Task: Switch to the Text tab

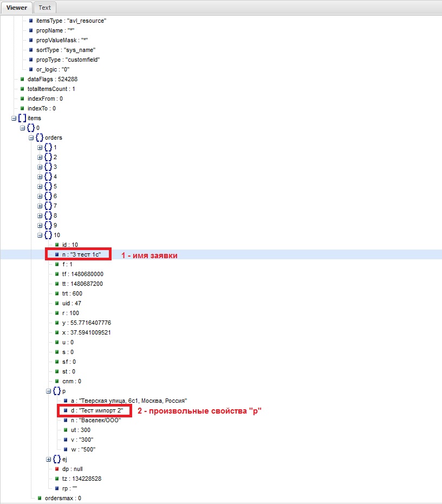Action: click(45, 8)
